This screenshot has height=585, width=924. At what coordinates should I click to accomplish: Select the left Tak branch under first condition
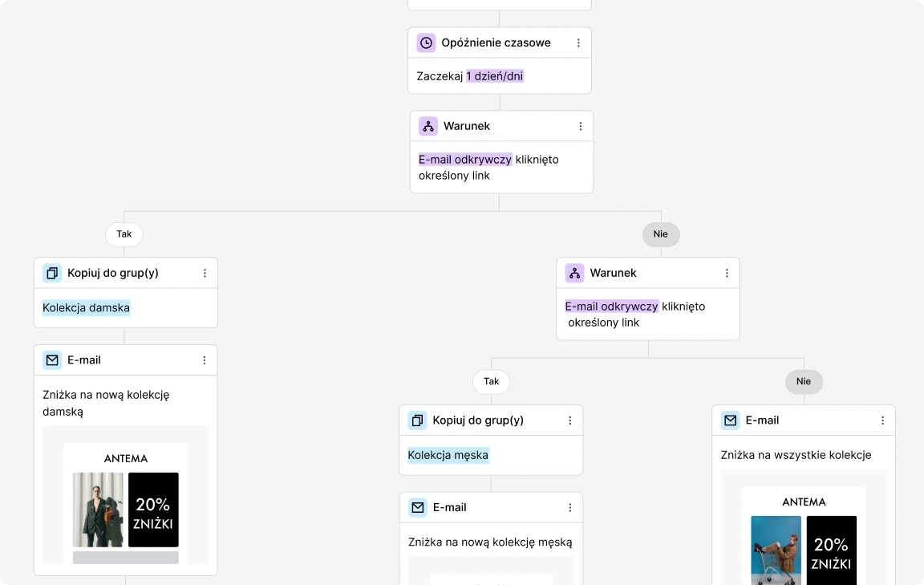[124, 234]
